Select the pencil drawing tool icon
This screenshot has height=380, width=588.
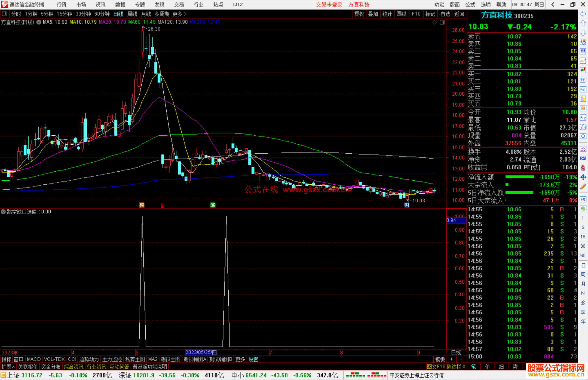tap(583, 187)
